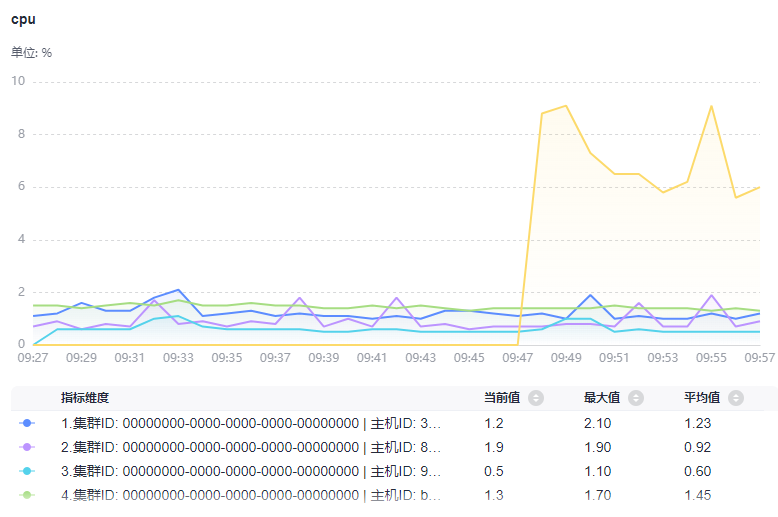Click yellow line peak near 09:49

point(566,106)
